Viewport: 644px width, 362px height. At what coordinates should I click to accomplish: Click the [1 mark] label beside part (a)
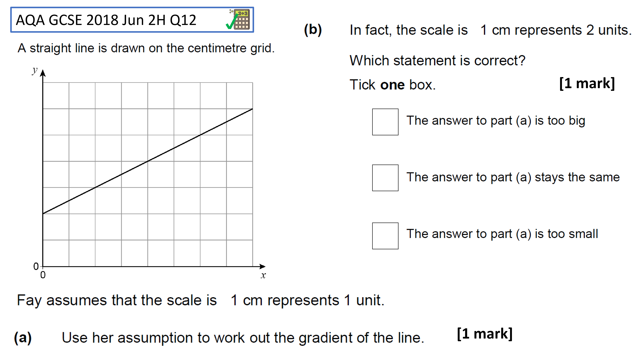[485, 334]
